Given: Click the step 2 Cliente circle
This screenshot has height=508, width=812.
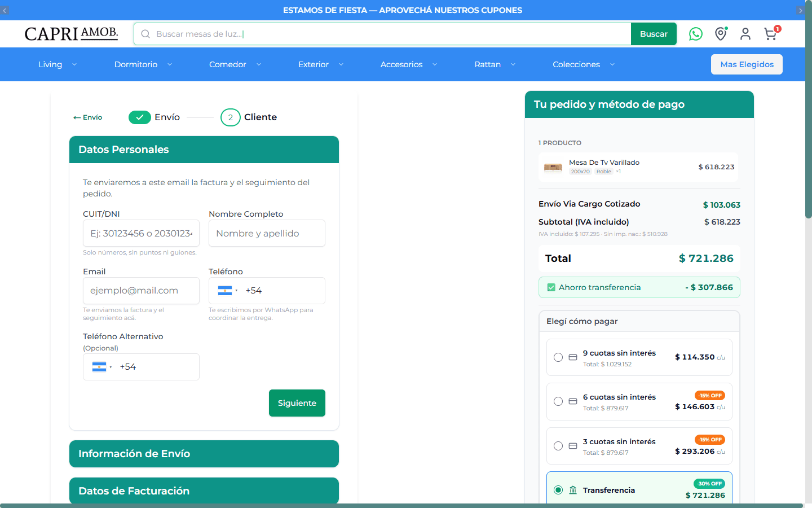Looking at the screenshot, I should pyautogui.click(x=230, y=117).
